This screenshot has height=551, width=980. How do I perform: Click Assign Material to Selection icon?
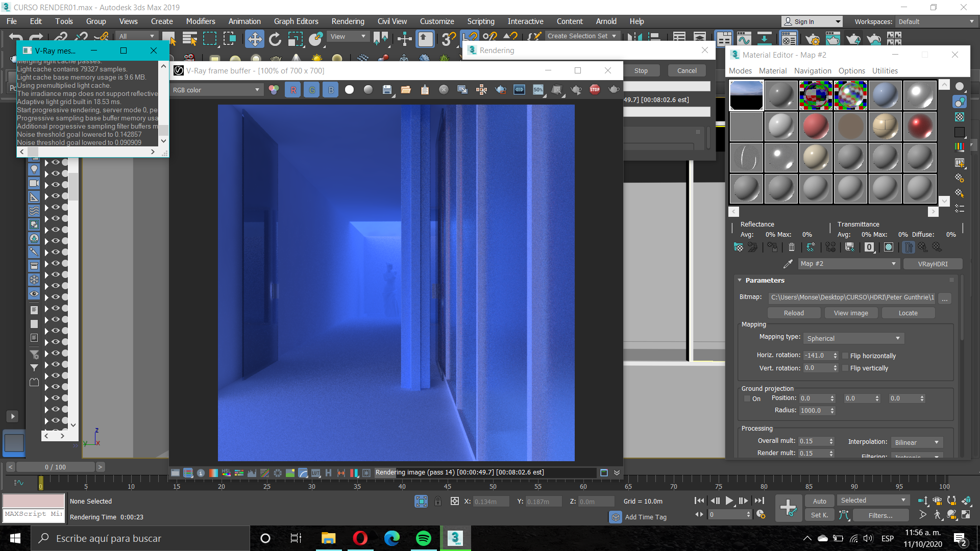(772, 247)
